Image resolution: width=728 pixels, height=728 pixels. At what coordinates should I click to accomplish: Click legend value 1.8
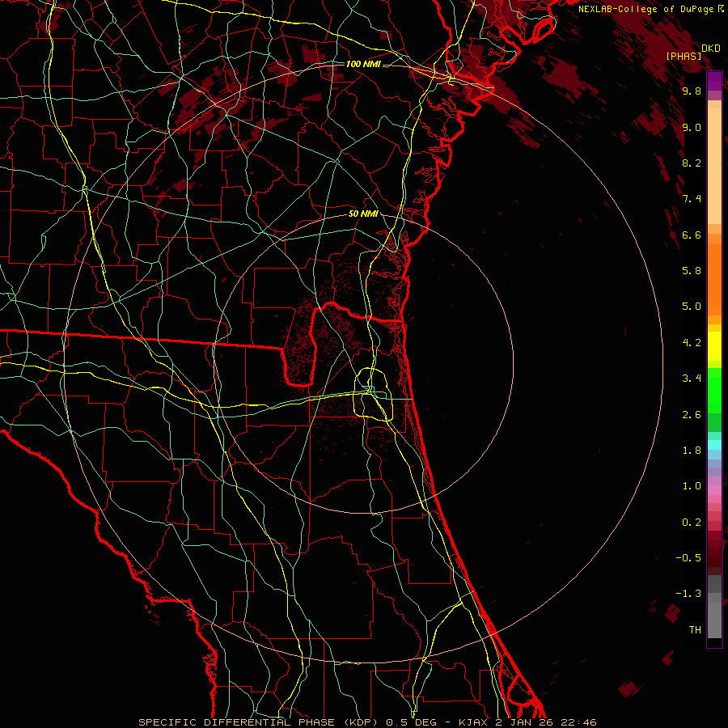692,451
